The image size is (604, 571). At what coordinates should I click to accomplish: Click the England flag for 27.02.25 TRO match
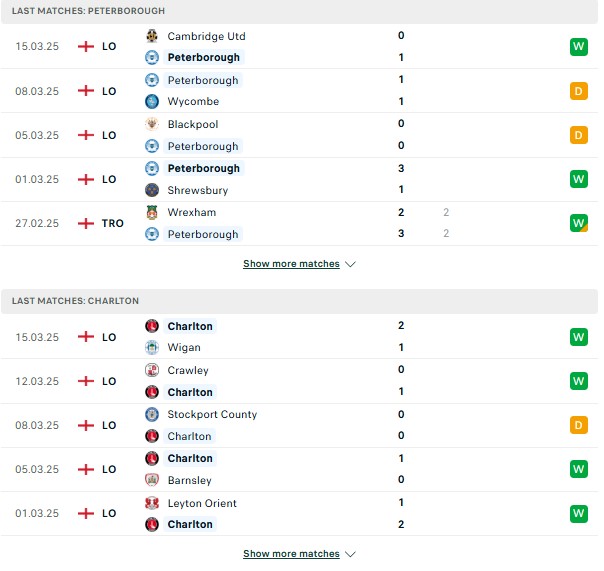[x=86, y=223]
